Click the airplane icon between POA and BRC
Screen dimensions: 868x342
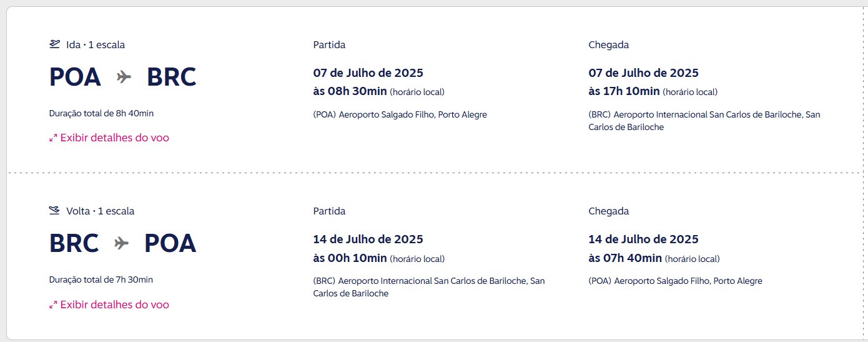tap(124, 77)
